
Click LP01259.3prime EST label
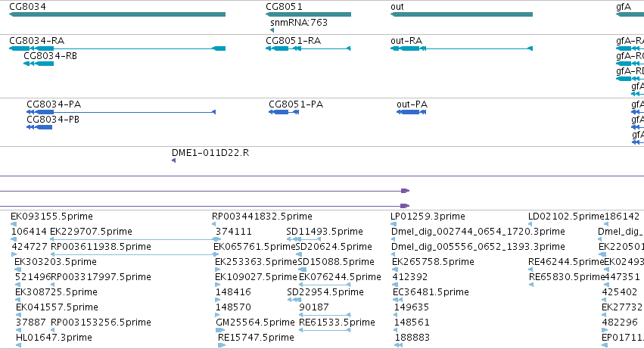(x=428, y=217)
